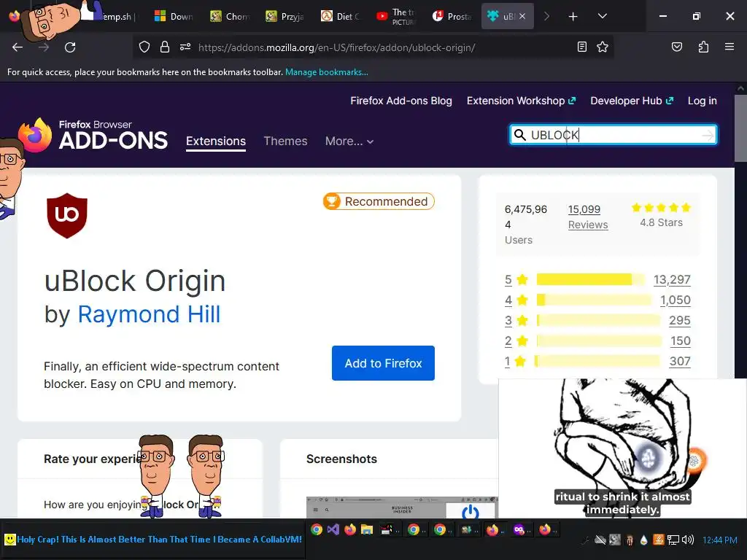The height and width of the screenshot is (560, 747).
Task: Switch to the Prosta tab
Action: tap(451, 17)
